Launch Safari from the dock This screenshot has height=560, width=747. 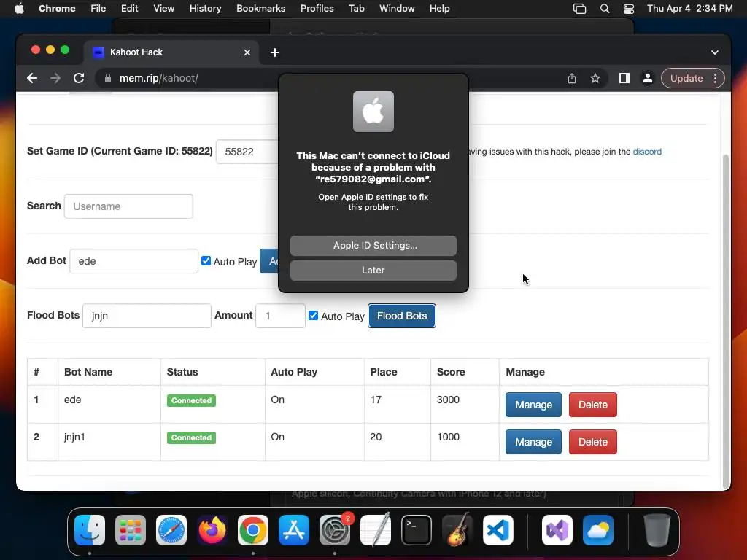click(171, 530)
